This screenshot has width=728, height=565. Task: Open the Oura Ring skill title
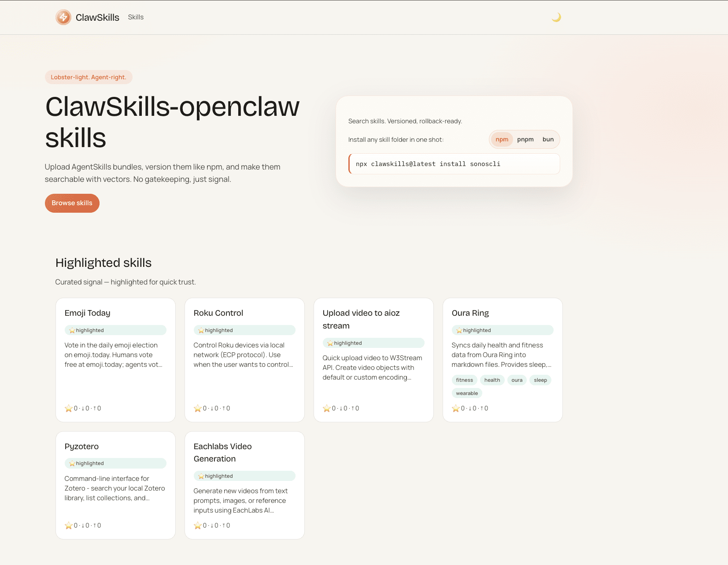click(x=470, y=313)
